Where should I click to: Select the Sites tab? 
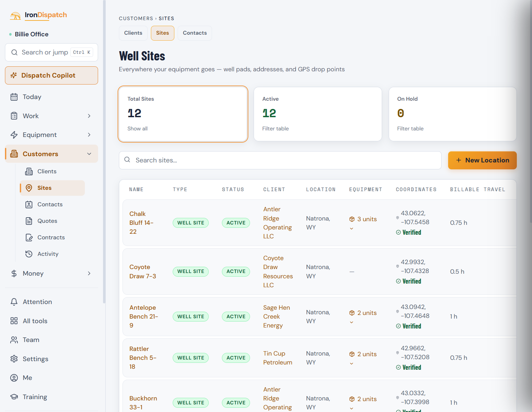pos(162,33)
